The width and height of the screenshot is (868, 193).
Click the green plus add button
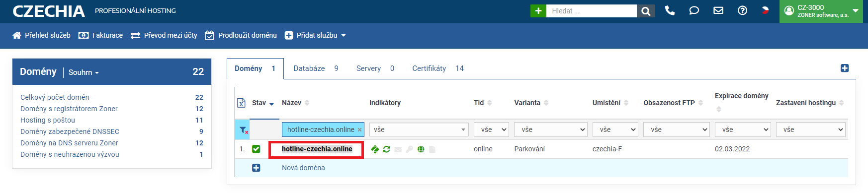click(538, 11)
